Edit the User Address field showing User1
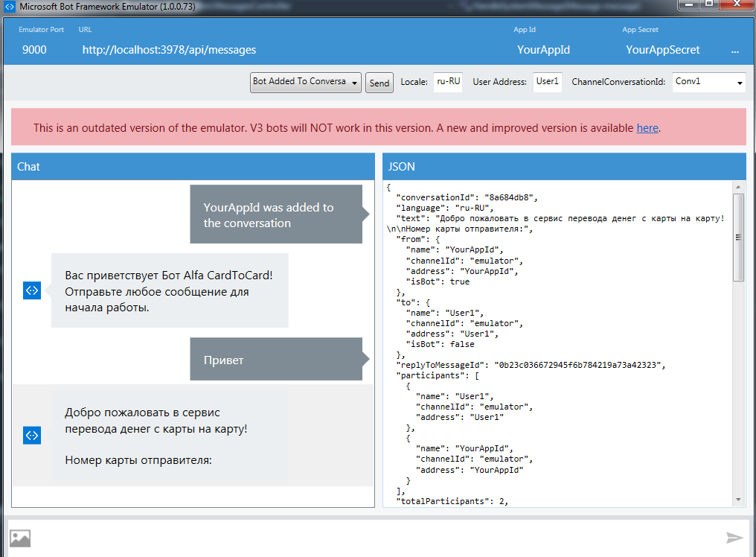 (x=547, y=82)
